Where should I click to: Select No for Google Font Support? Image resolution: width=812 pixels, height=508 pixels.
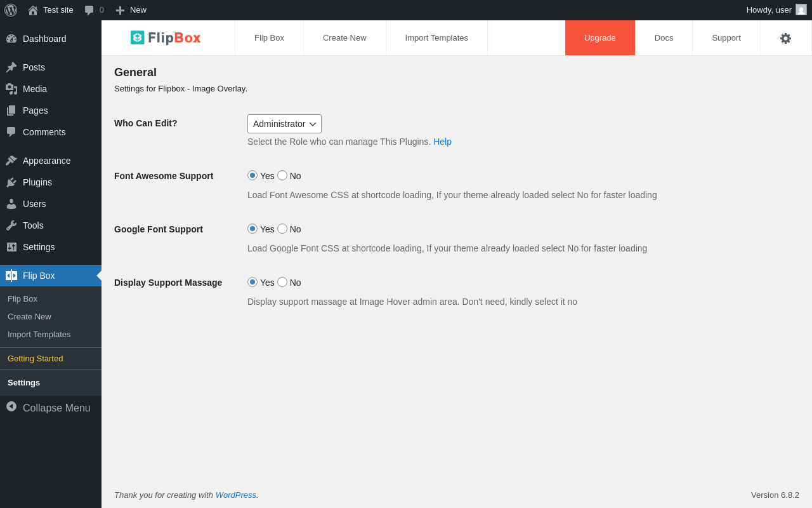(282, 229)
